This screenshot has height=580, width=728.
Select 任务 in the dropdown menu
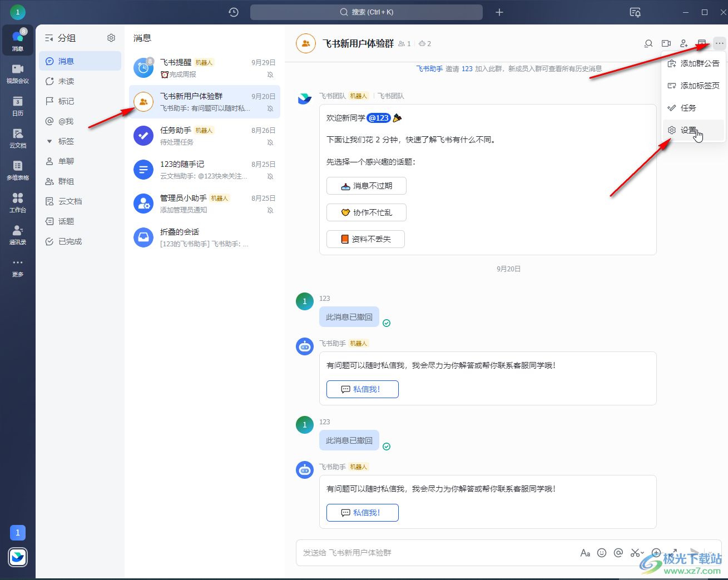(x=694, y=108)
